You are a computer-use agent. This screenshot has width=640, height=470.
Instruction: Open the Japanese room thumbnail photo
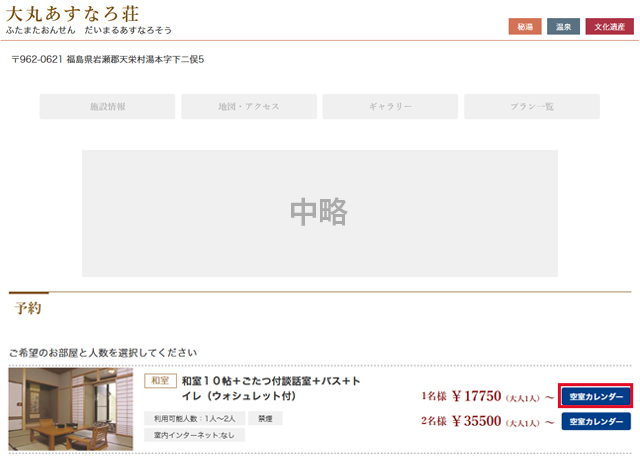point(70,410)
